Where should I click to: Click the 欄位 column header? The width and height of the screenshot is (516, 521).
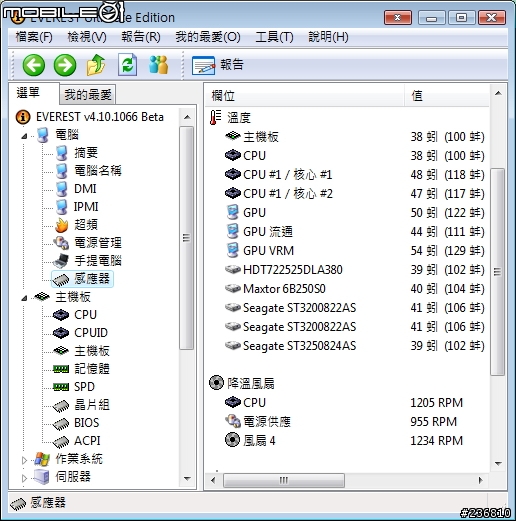(x=305, y=96)
